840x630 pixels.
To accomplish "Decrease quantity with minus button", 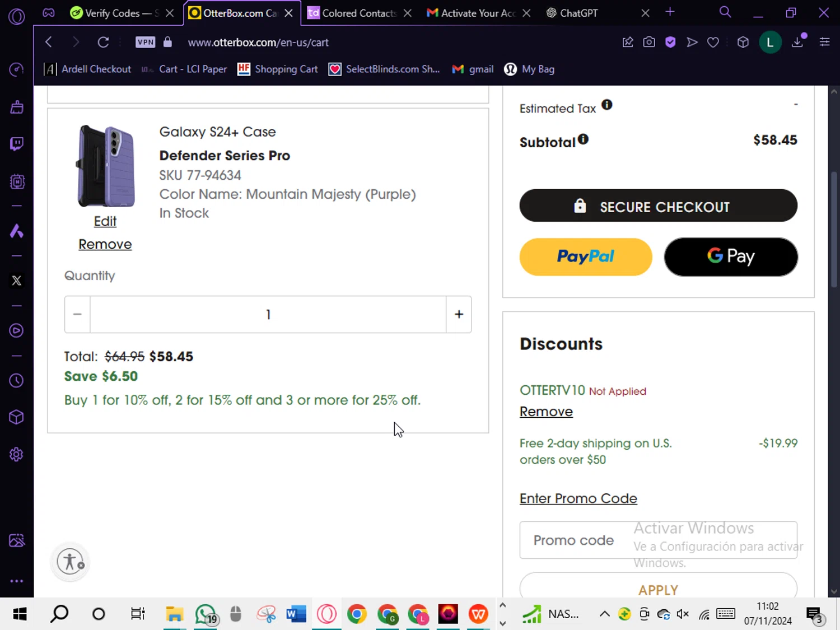I will pos(77,314).
